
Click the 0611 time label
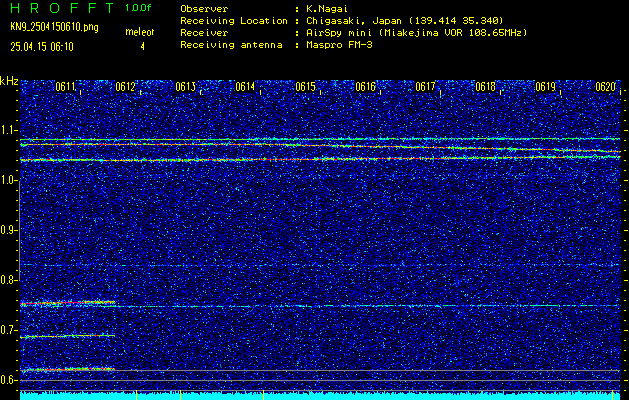pyautogui.click(x=65, y=87)
